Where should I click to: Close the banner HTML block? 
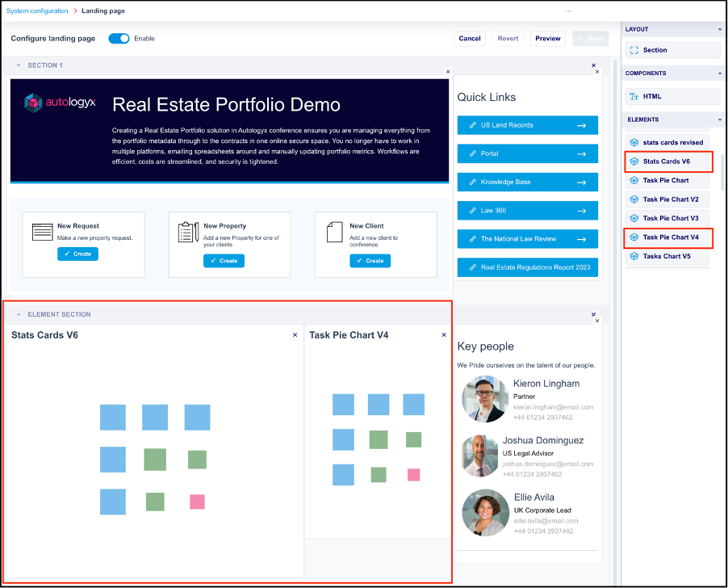coord(448,72)
